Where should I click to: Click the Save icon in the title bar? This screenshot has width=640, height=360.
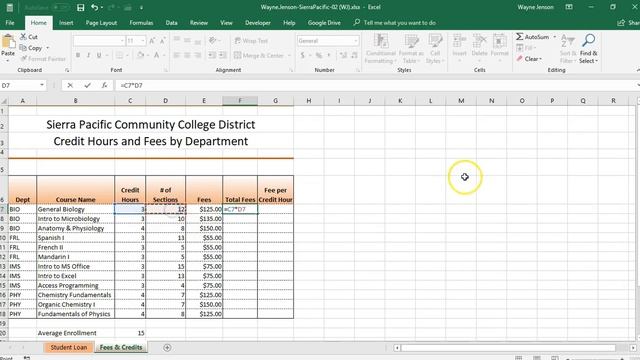coord(80,7)
